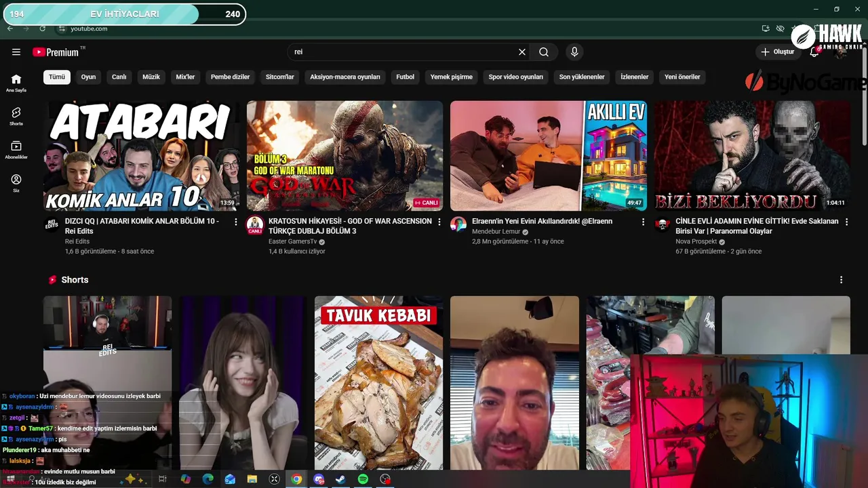The width and height of the screenshot is (868, 488).
Task: Start voice search with the microphone icon
Action: click(574, 52)
